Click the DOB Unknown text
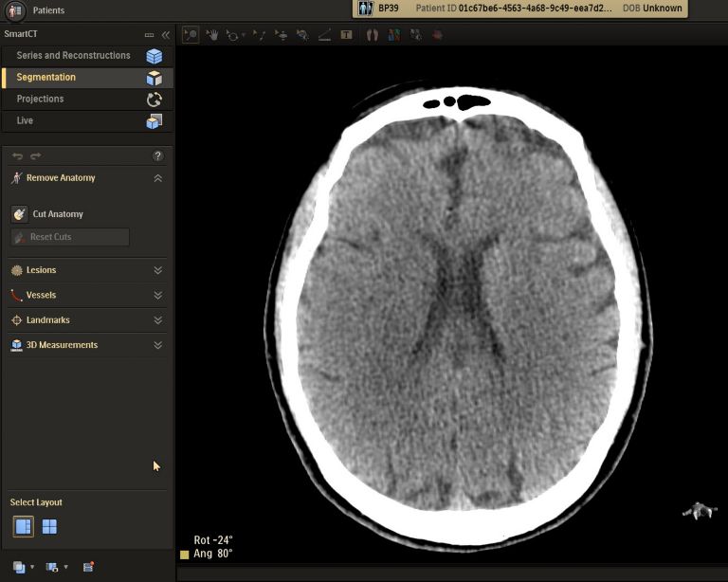 click(x=652, y=9)
